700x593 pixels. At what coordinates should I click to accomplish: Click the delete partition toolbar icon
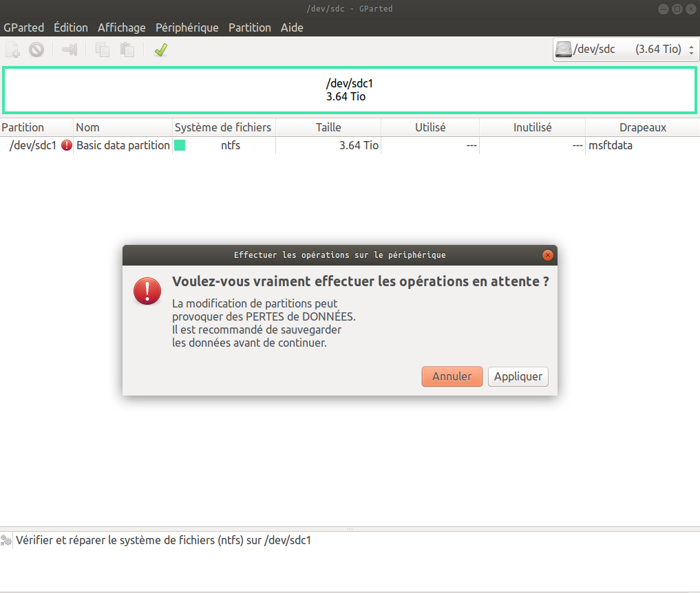coord(36,50)
